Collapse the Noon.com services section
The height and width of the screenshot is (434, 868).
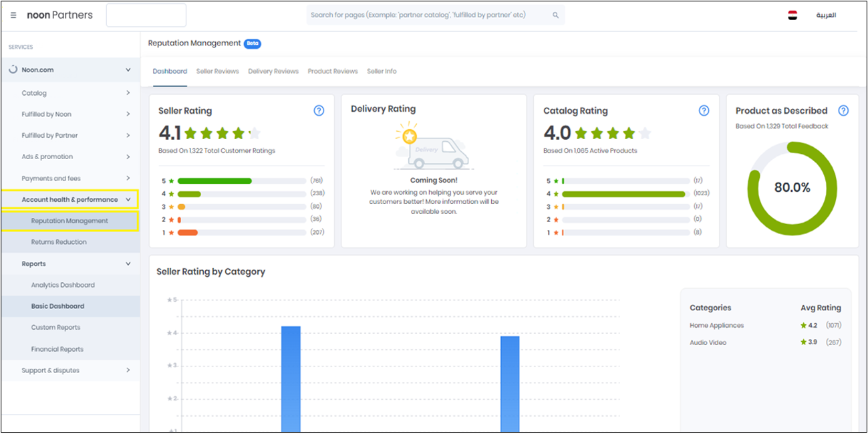[x=128, y=70]
